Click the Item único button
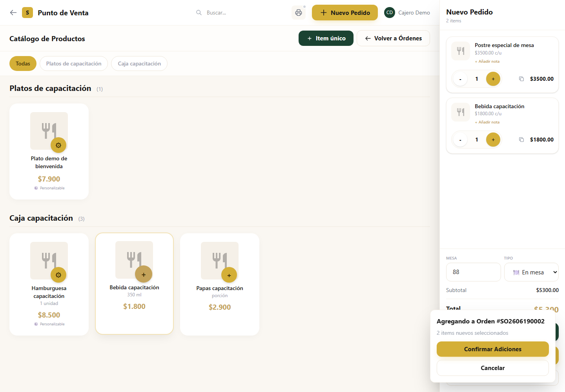This screenshot has height=392, width=565. click(326, 38)
